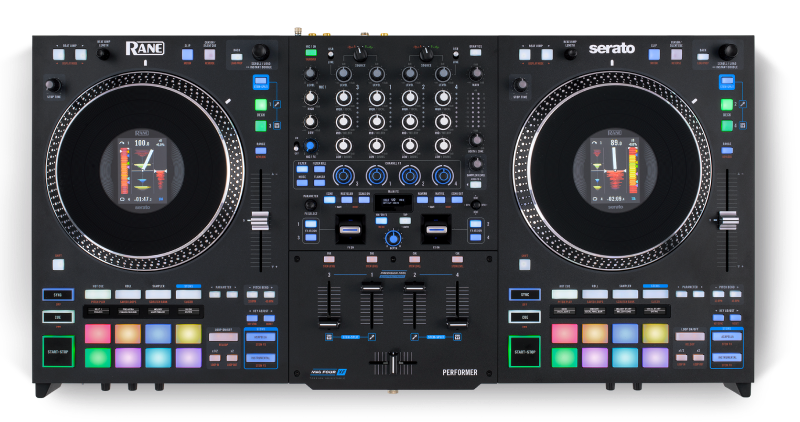Push the left deck Scroll/Load knob
800x422 pixels.
261,52
